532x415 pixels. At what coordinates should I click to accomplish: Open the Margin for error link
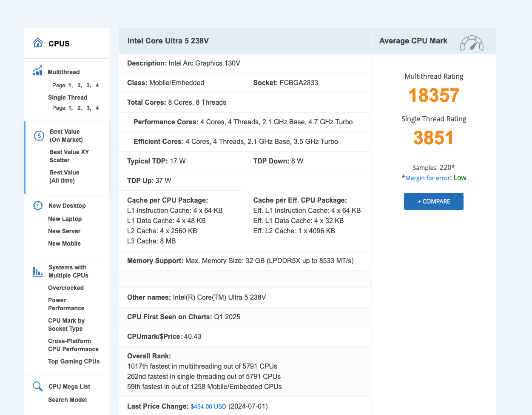coord(427,178)
